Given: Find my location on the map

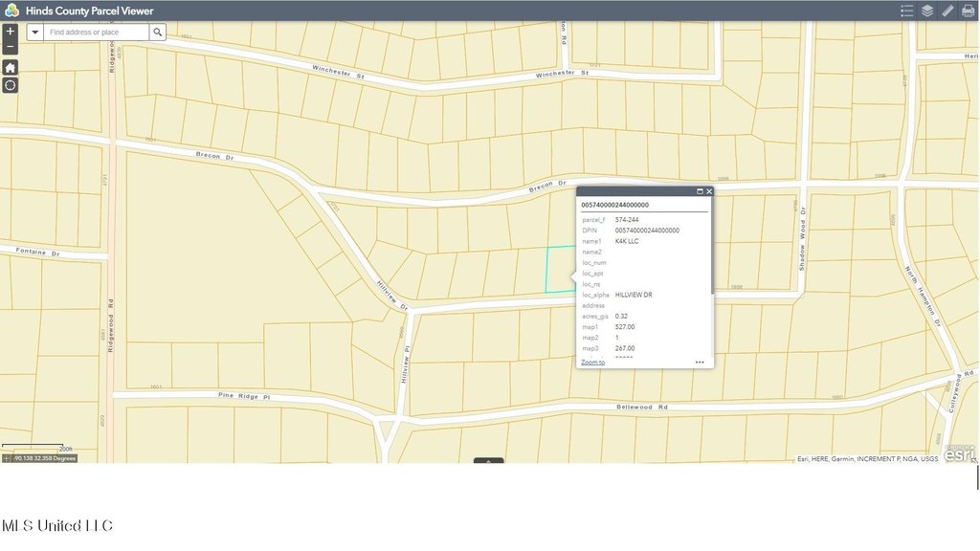Looking at the screenshot, I should click(x=10, y=85).
